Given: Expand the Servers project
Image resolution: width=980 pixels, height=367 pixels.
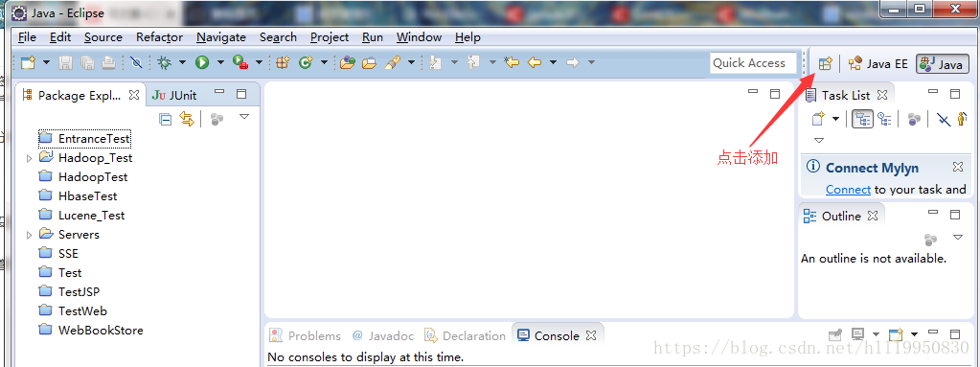Looking at the screenshot, I should tap(29, 235).
